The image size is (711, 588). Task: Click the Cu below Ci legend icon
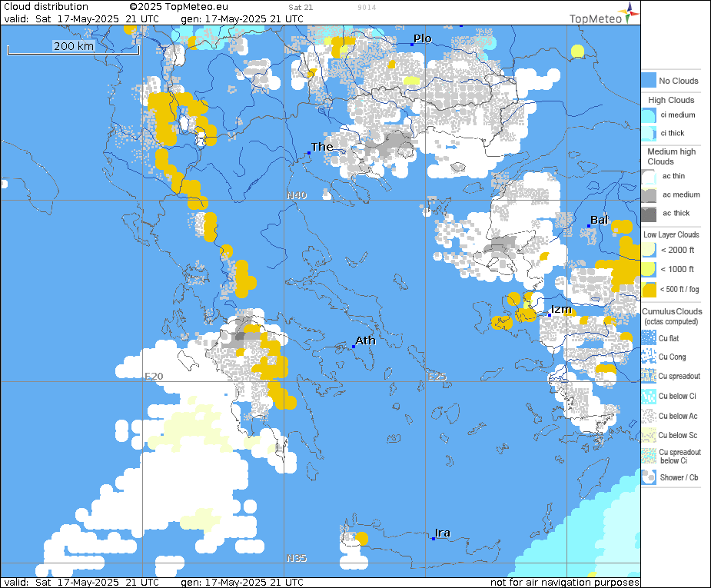pyautogui.click(x=649, y=396)
